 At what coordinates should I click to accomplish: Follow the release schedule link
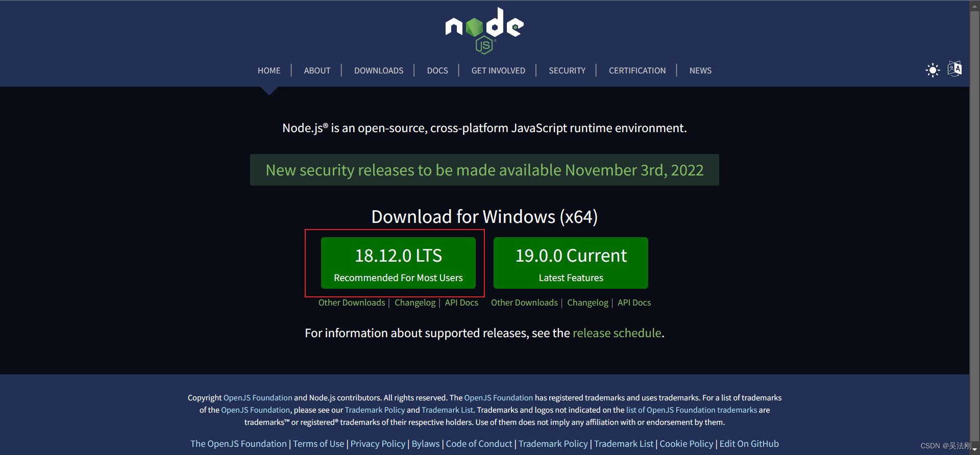point(617,333)
